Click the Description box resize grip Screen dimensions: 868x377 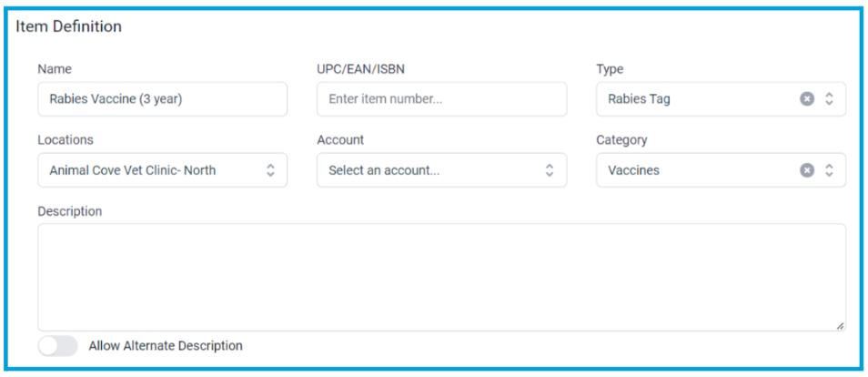840,326
